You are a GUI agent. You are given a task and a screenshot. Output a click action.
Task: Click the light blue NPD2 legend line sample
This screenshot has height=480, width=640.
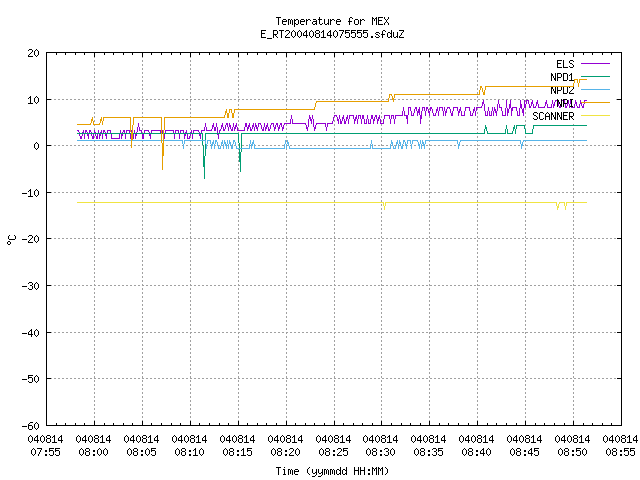pos(595,89)
